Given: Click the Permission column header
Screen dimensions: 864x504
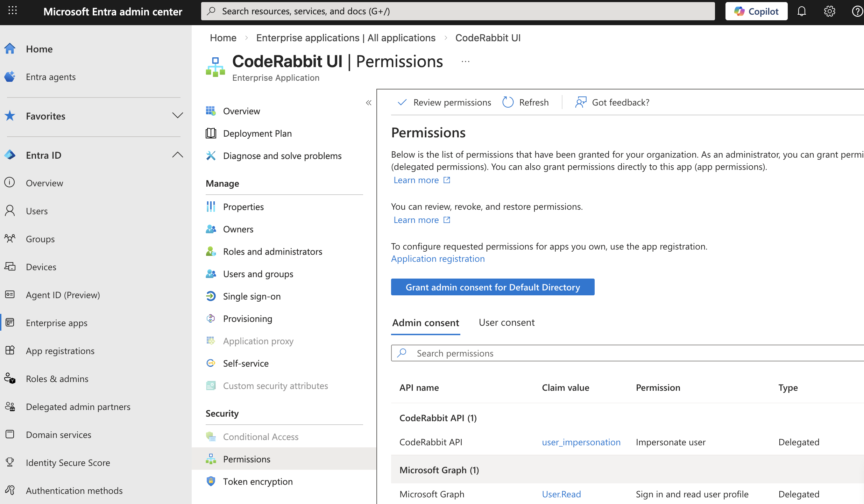Looking at the screenshot, I should pyautogui.click(x=658, y=388).
